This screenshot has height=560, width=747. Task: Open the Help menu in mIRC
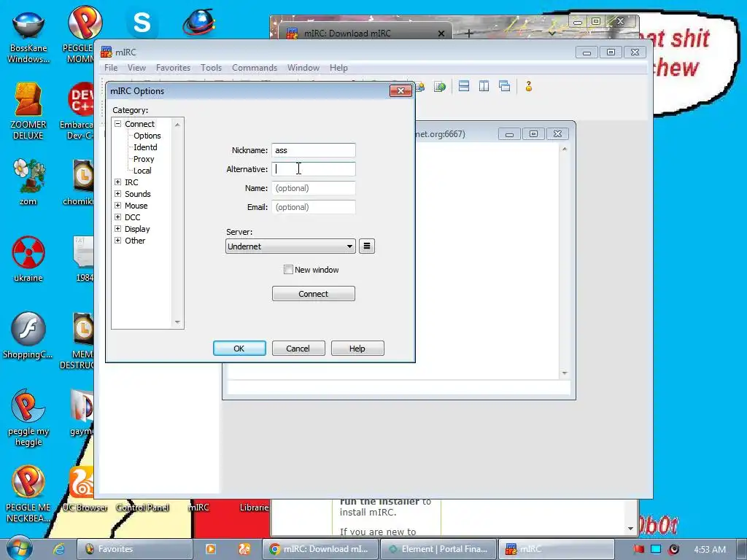coord(338,68)
